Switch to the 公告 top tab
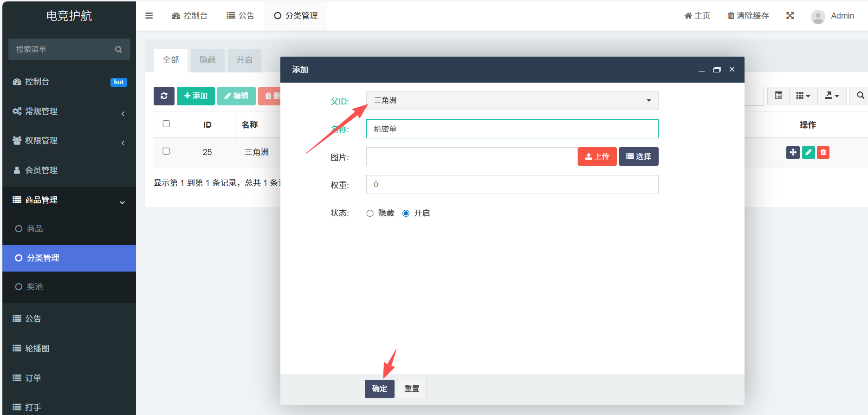This screenshot has height=415, width=868. [x=240, y=16]
